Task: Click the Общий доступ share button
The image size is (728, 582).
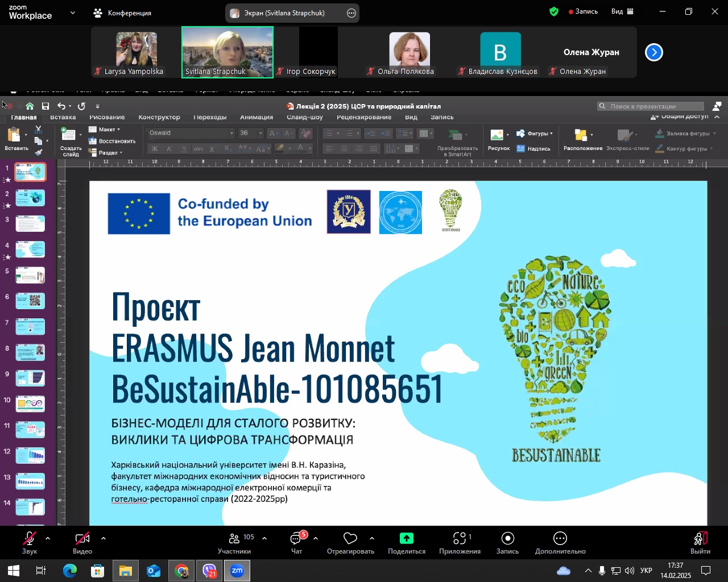Action: coord(680,117)
